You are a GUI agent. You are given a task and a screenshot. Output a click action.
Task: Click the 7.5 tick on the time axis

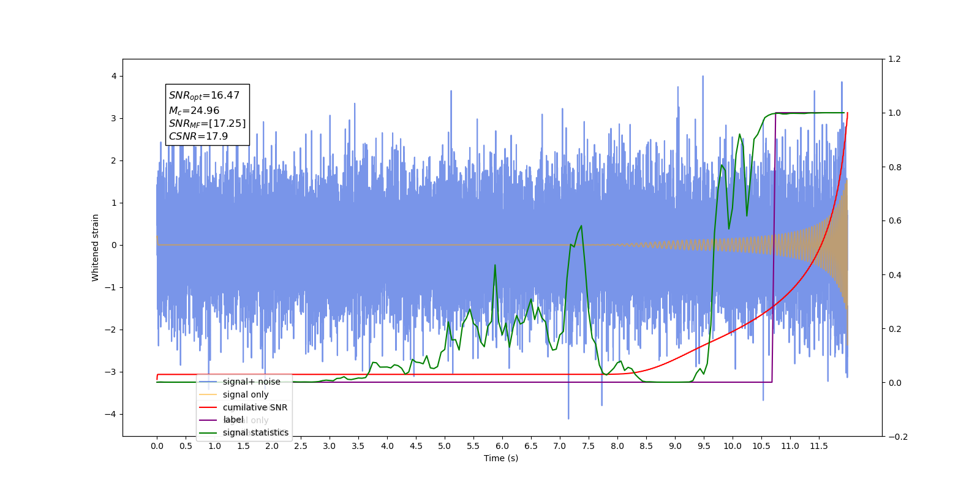tap(589, 446)
